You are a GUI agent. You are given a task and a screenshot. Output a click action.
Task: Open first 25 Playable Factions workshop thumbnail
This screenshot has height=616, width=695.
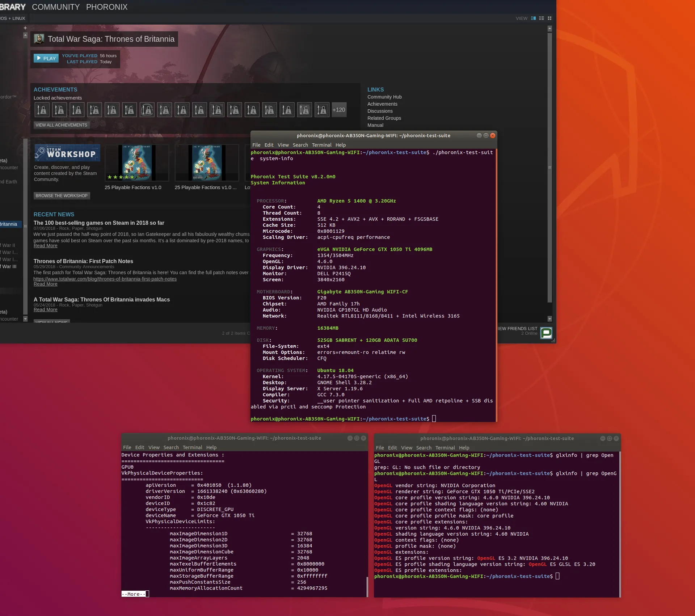coord(136,163)
